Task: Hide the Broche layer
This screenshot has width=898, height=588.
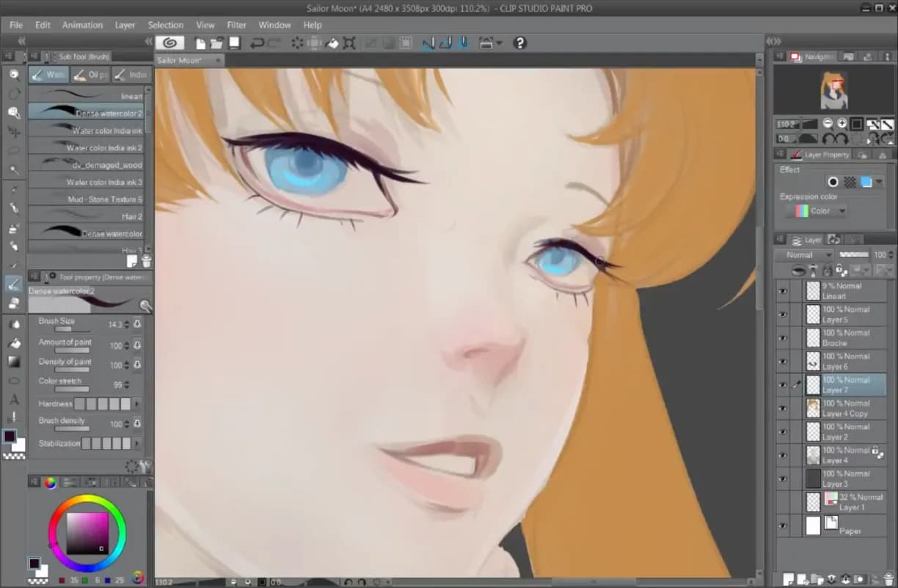Action: pyautogui.click(x=783, y=338)
